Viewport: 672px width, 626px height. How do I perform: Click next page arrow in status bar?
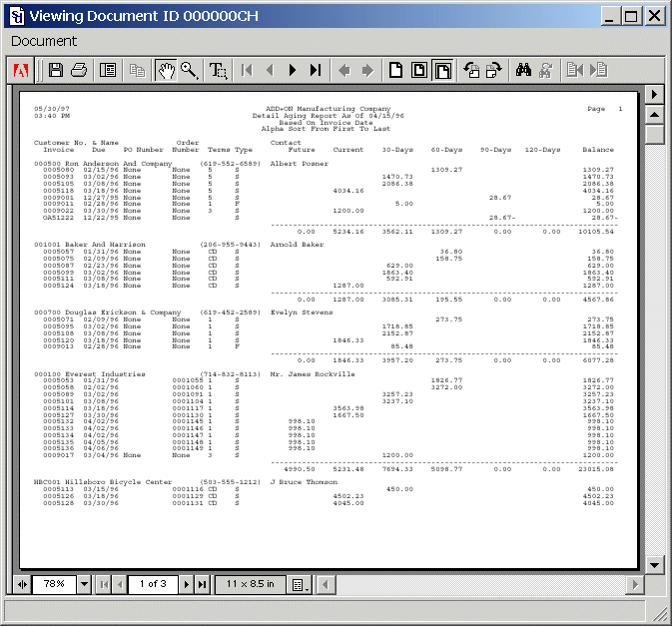186,584
